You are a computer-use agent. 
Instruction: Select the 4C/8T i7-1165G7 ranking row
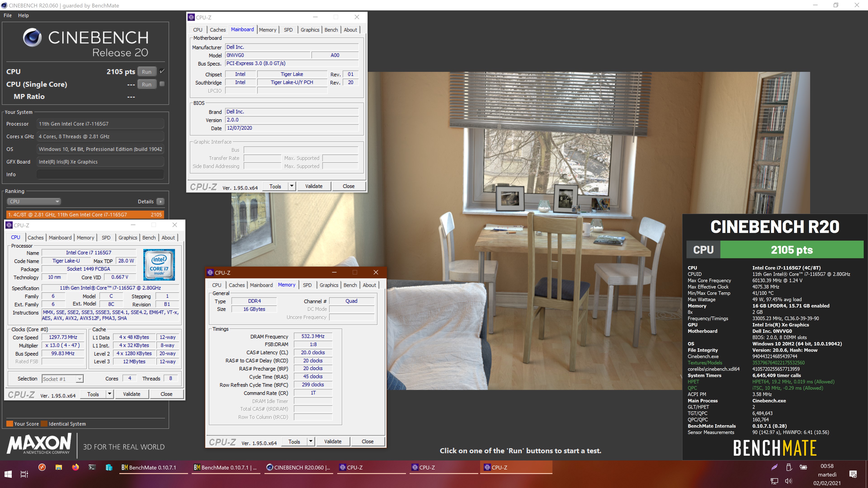85,215
